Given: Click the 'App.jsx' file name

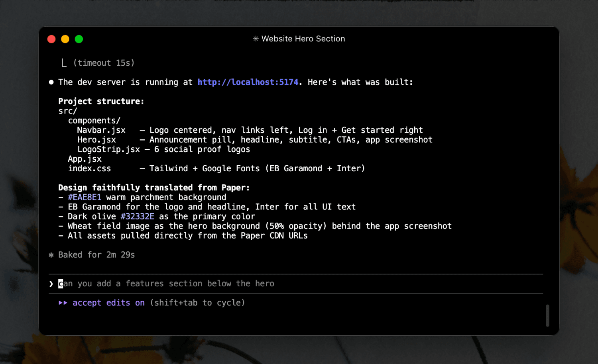Looking at the screenshot, I should 85,159.
